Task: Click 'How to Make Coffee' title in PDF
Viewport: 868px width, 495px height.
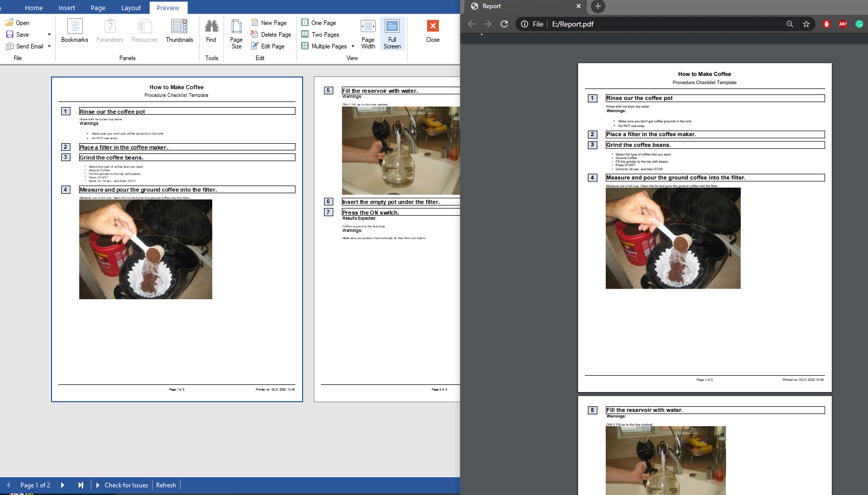Action: click(x=704, y=74)
